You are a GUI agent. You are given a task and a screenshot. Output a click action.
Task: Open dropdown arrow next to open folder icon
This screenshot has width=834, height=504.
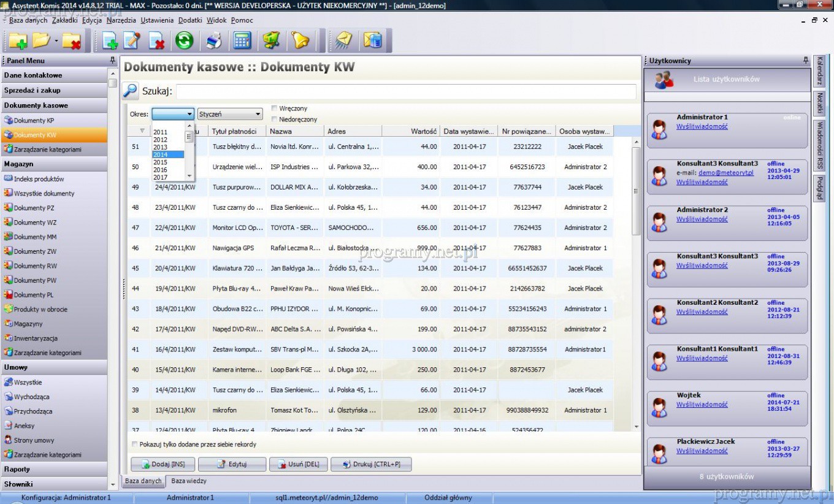56,41
